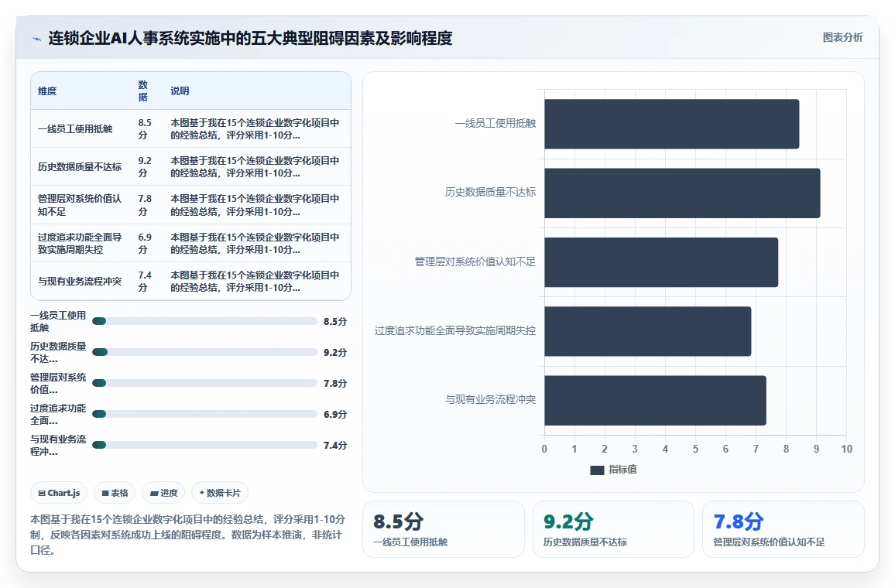
Task: Click the 9.2分 value in the table
Action: tap(145, 166)
